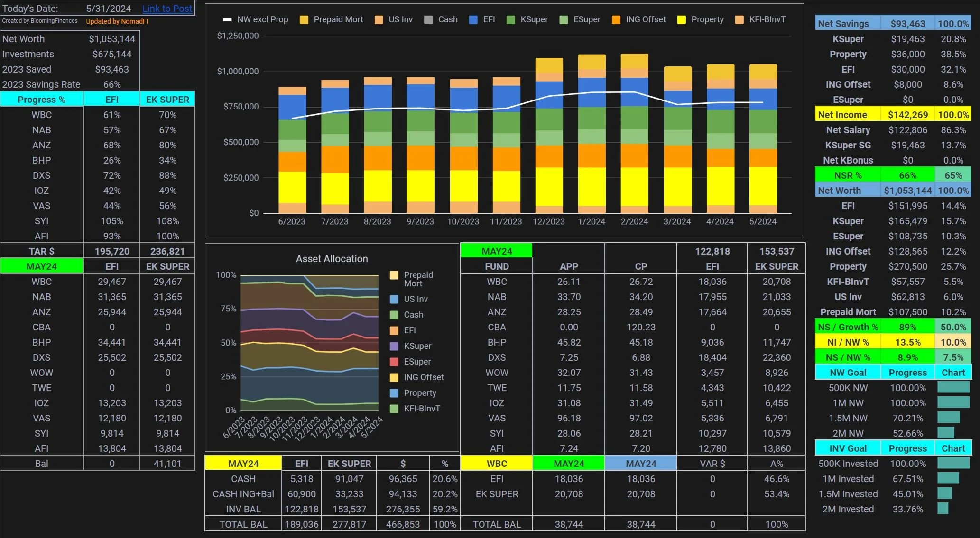Click the 1M NW progress bar
The image size is (980, 538).
pos(953,402)
